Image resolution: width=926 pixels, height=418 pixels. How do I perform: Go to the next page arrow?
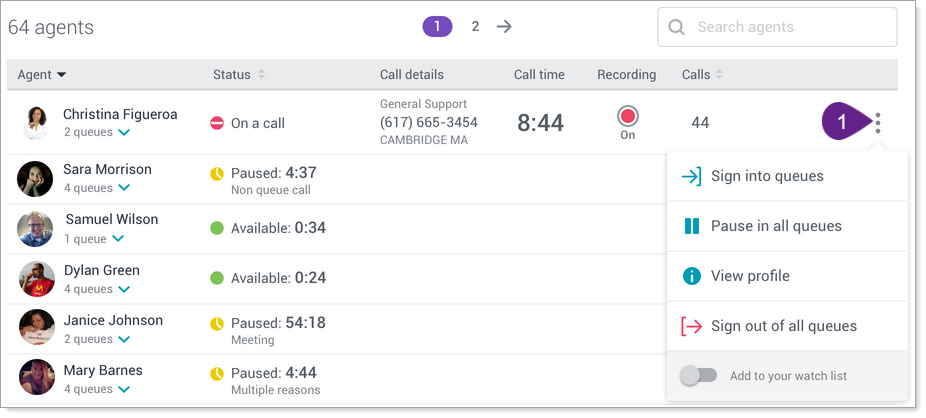tap(504, 27)
